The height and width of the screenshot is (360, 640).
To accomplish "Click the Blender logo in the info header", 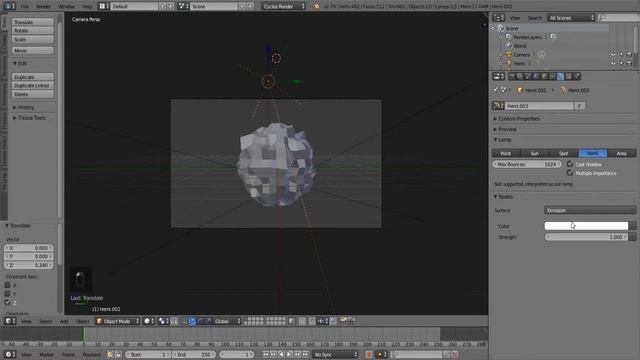I will tap(316, 6).
